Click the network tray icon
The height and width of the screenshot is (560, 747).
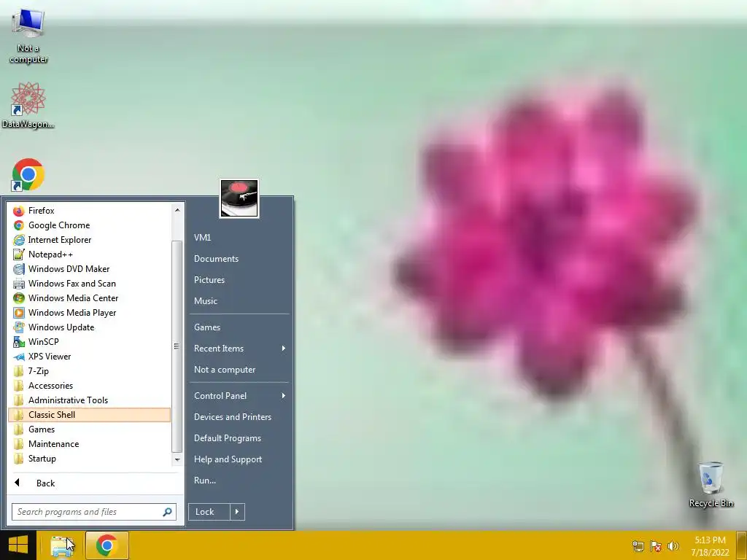tap(638, 546)
